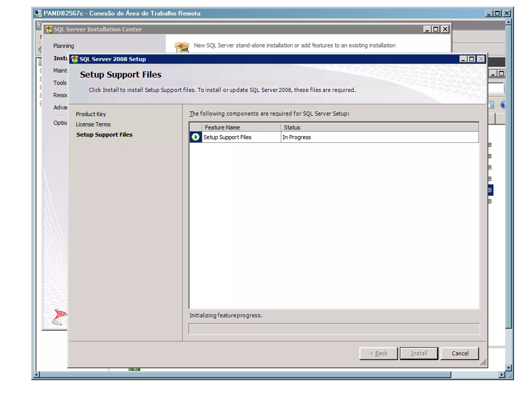532x399 pixels.
Task: Click the SQL Server Installation Center title icon
Action: click(49, 29)
